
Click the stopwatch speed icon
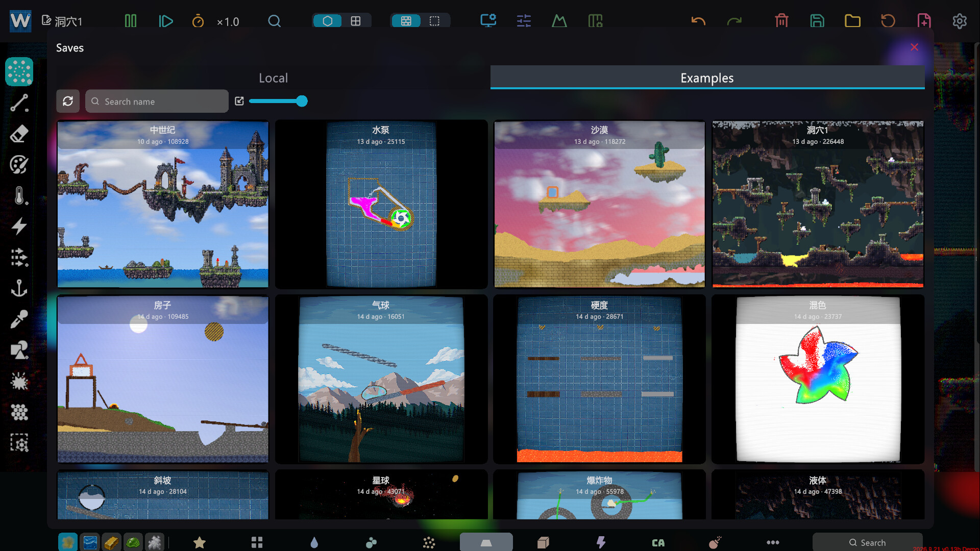pos(198,21)
